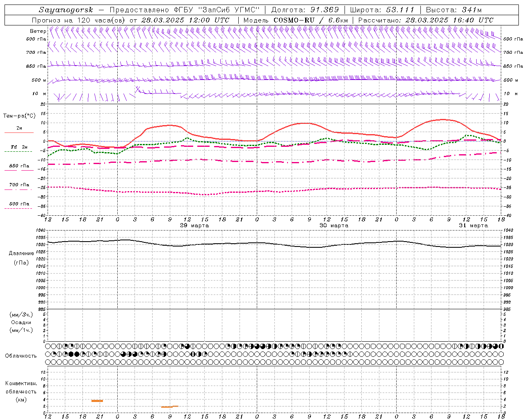525x420 pixels.
Task: Click the Sayanogorsk station title
Action: [x=66, y=10]
